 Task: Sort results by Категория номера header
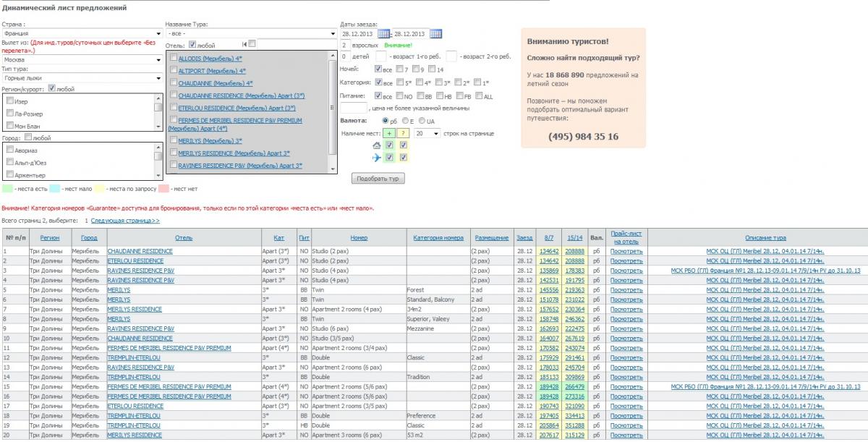point(438,237)
